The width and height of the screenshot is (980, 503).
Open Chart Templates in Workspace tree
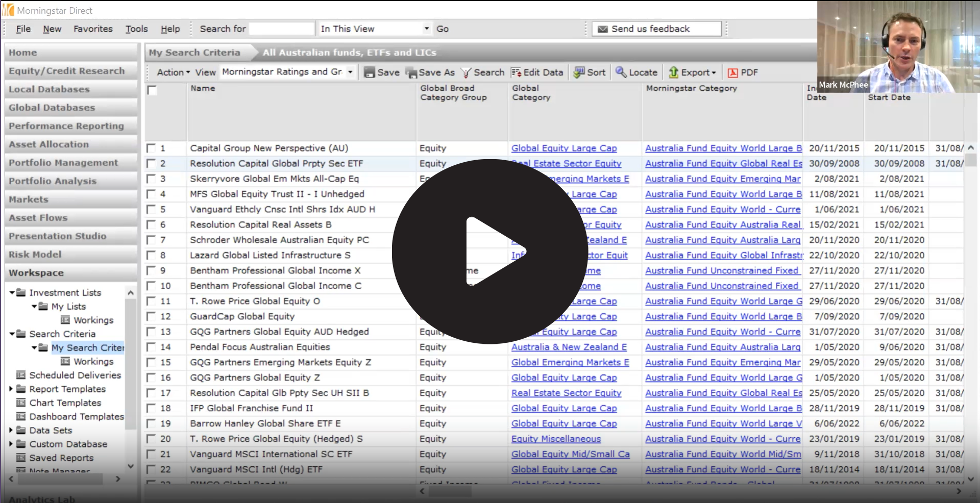65,403
